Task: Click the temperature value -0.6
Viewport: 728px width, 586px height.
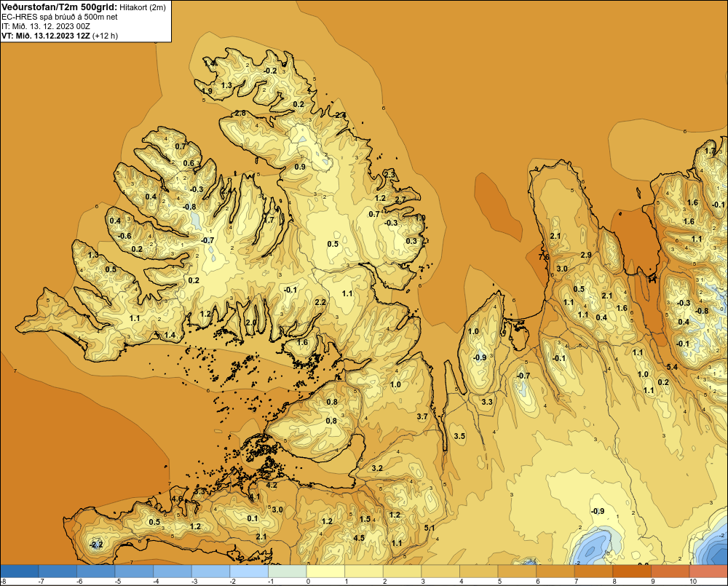Action: point(124,237)
